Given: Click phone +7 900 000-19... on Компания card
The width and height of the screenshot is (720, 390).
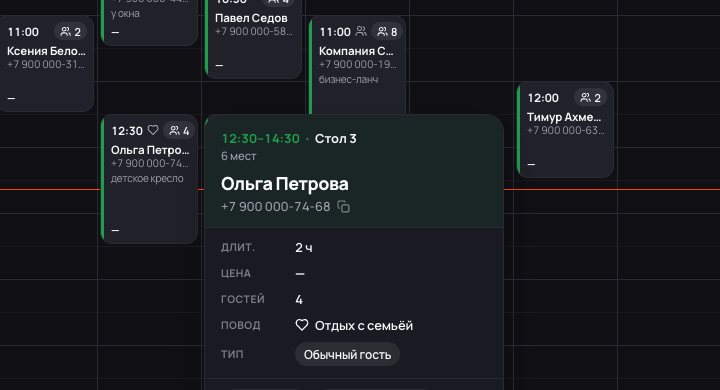Looking at the screenshot, I should (x=358, y=64).
